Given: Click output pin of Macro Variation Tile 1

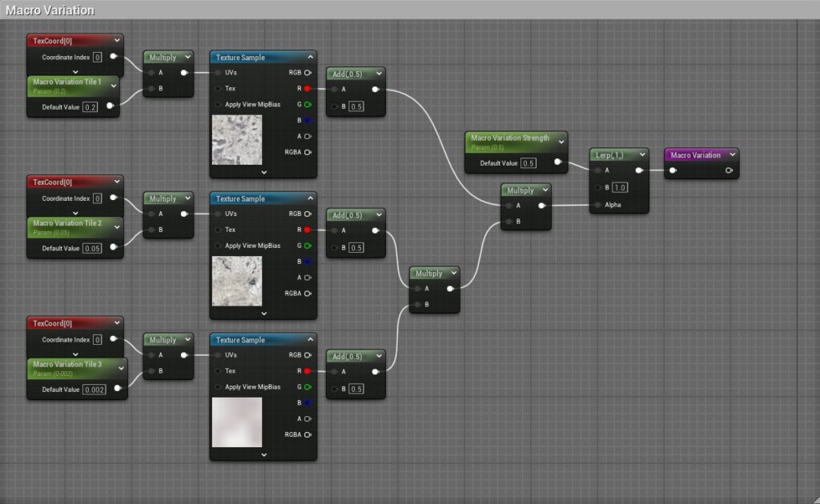Looking at the screenshot, I should tap(110, 106).
